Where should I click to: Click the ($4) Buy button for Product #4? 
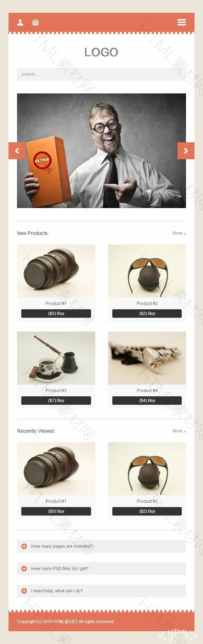(147, 401)
